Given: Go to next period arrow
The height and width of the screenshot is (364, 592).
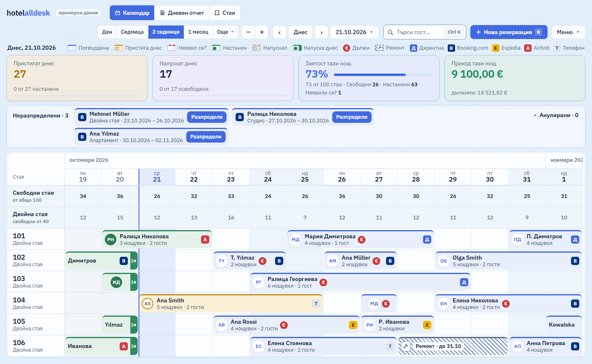Looking at the screenshot, I should click(x=321, y=32).
